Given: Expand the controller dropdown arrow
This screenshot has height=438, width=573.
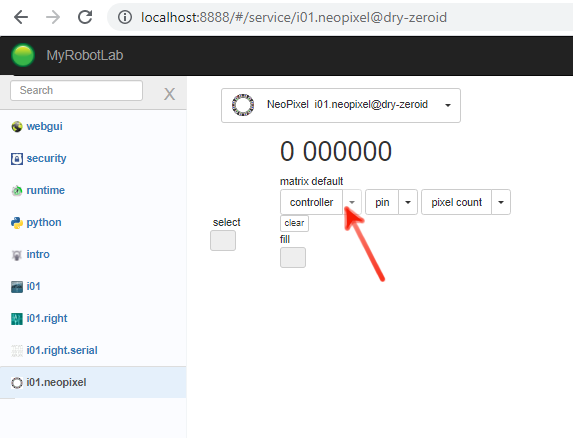Looking at the screenshot, I should tap(352, 202).
